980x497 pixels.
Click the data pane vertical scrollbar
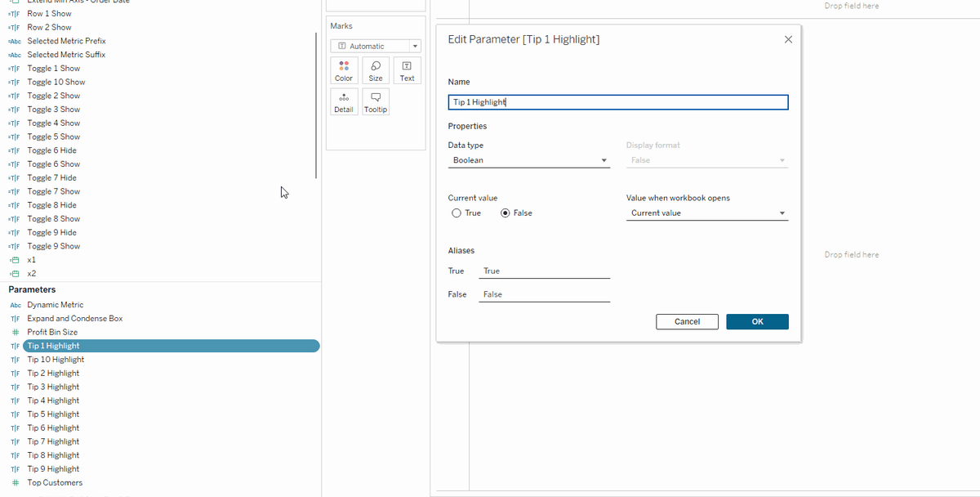click(x=316, y=105)
